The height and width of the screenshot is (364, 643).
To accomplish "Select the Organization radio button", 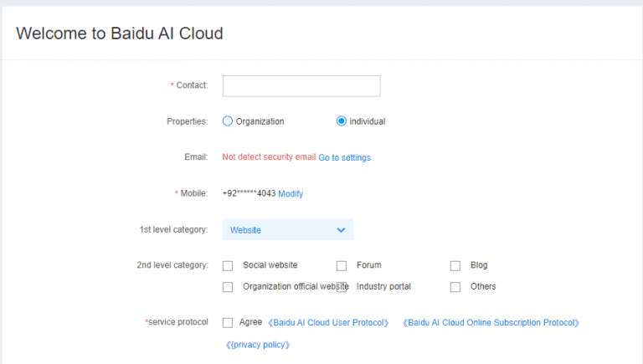I will click(x=228, y=121).
